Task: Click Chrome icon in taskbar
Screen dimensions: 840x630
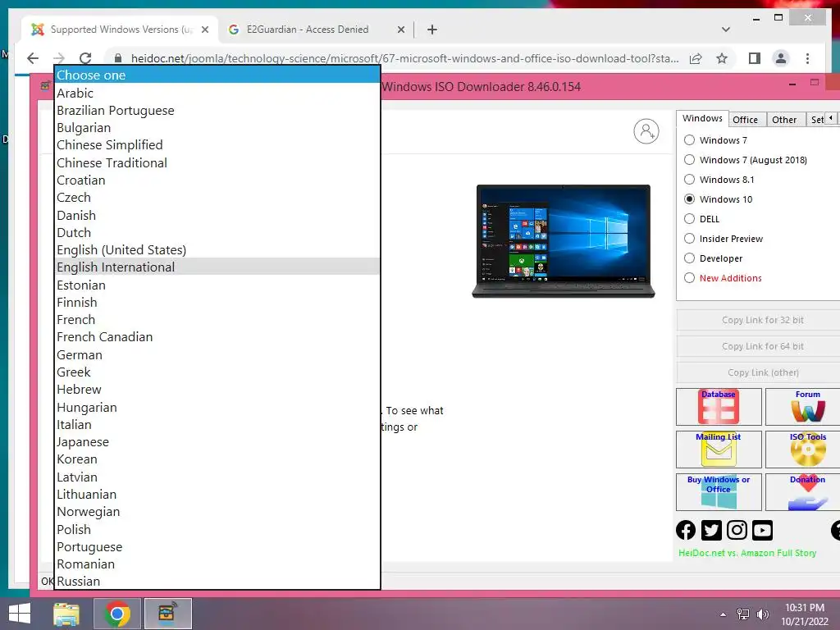Action: click(x=116, y=614)
